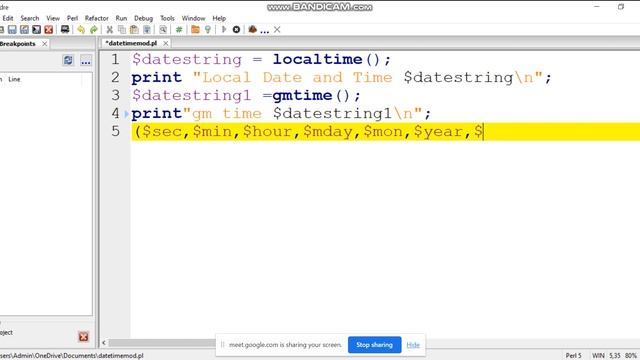The width and height of the screenshot is (640, 360).
Task: Click the 'Perl 5' status bar entry
Action: pyautogui.click(x=573, y=356)
